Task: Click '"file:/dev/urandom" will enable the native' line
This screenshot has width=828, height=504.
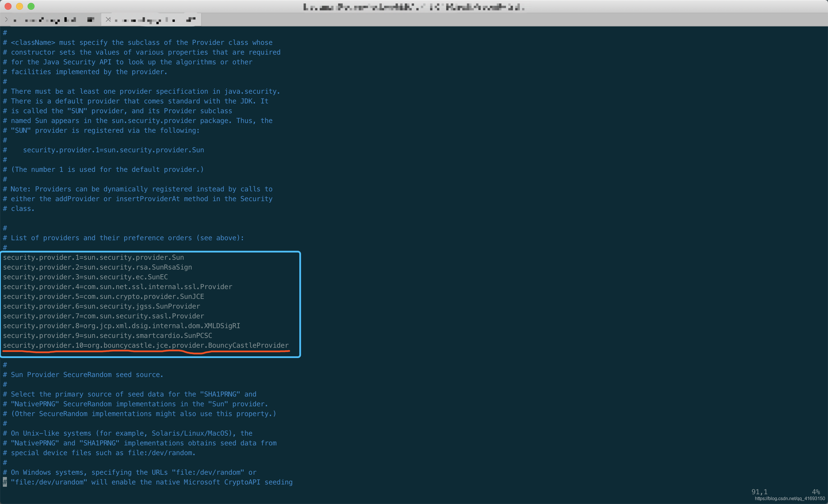Action: pos(148,482)
